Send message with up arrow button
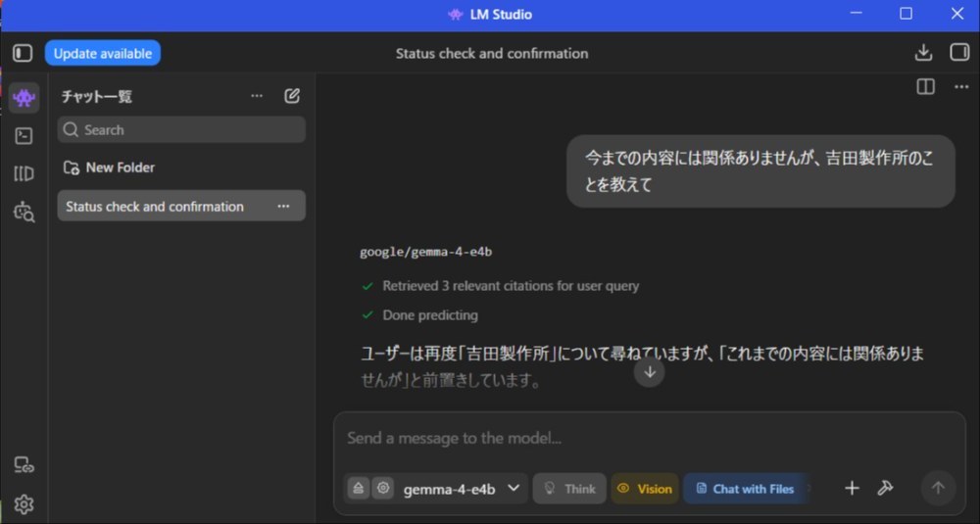This screenshot has width=980, height=524. (x=938, y=489)
